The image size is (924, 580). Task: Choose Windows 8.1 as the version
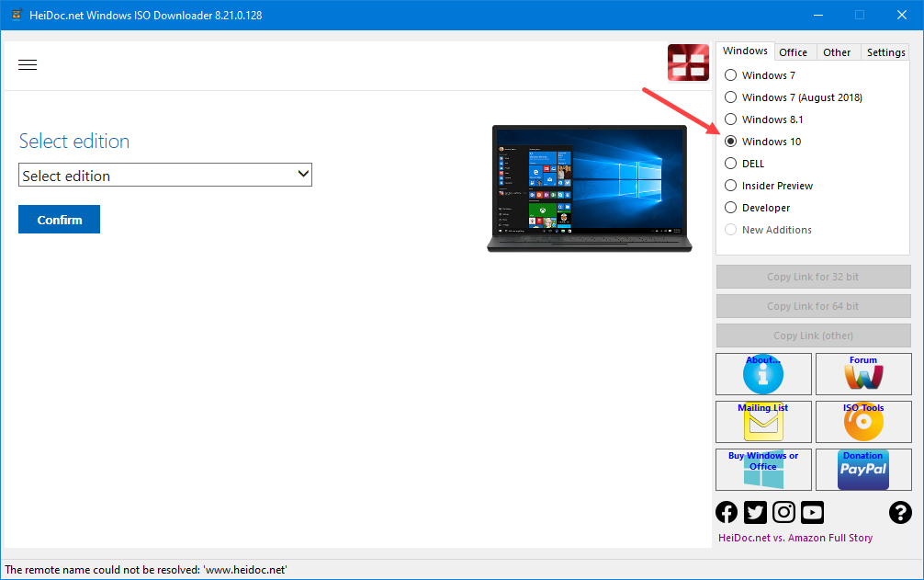tap(730, 119)
